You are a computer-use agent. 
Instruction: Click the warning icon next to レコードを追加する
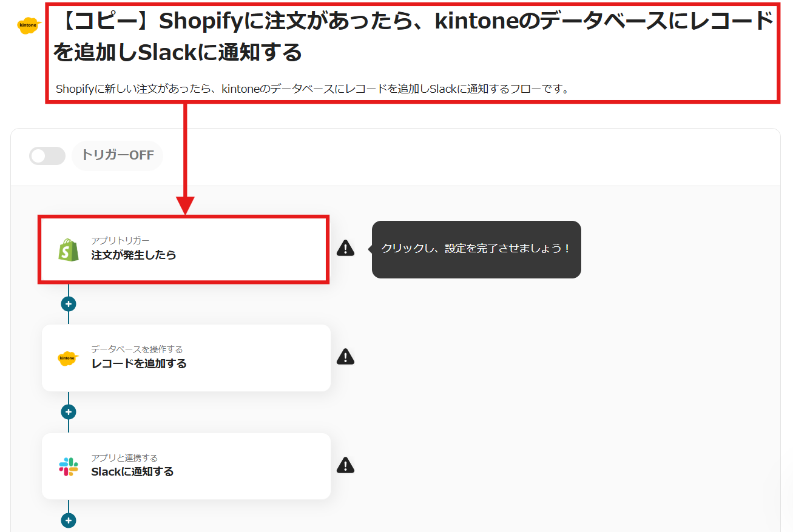tap(345, 357)
